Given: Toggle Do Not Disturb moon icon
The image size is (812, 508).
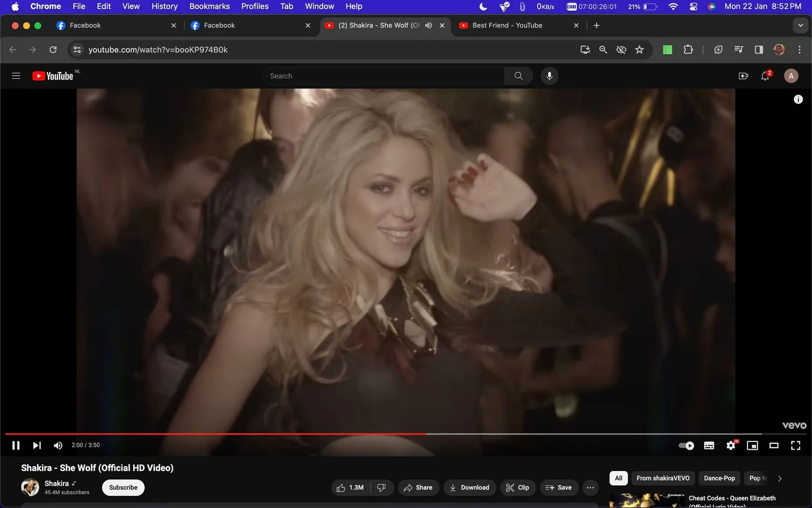Looking at the screenshot, I should pyautogui.click(x=483, y=6).
